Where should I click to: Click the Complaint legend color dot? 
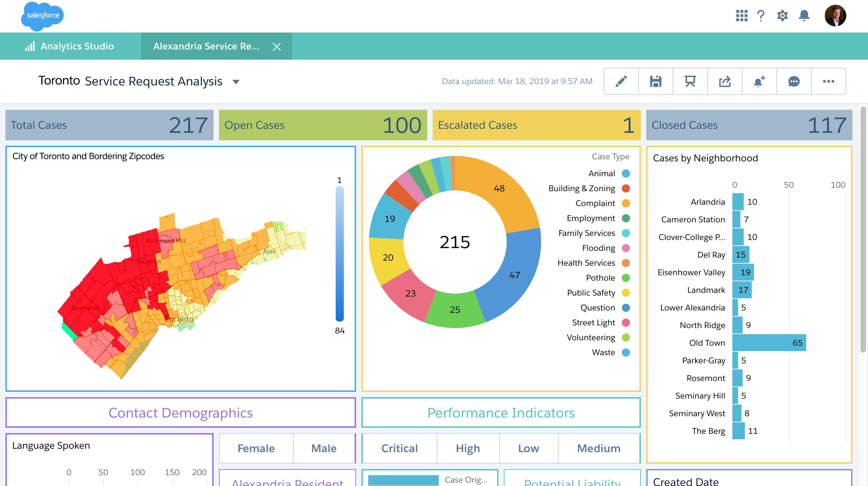(626, 203)
